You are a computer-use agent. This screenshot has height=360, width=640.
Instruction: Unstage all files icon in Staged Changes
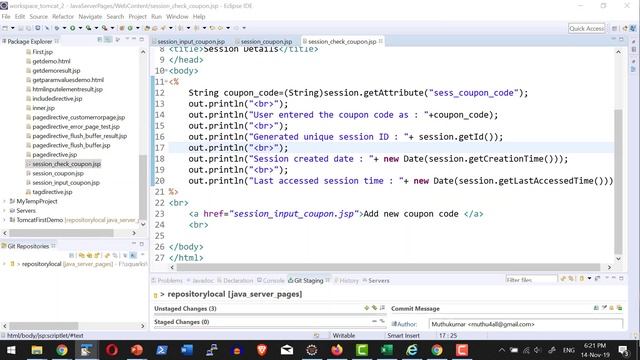click(382, 322)
